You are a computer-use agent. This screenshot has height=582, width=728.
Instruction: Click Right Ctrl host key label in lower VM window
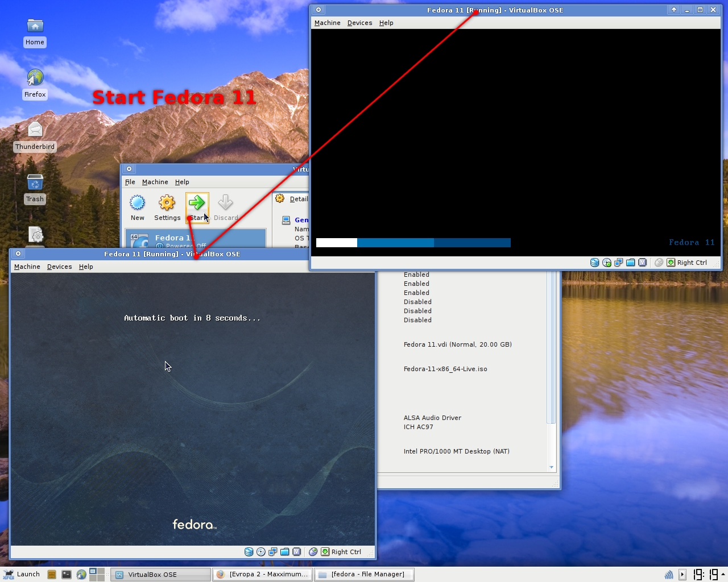point(346,552)
